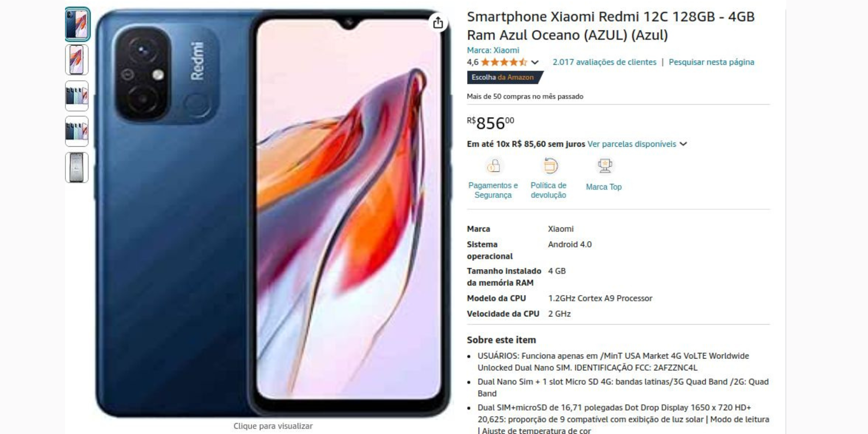Expand Ver parcelas disponíveis chevron
Screen dimensions: 868x434
tap(683, 144)
